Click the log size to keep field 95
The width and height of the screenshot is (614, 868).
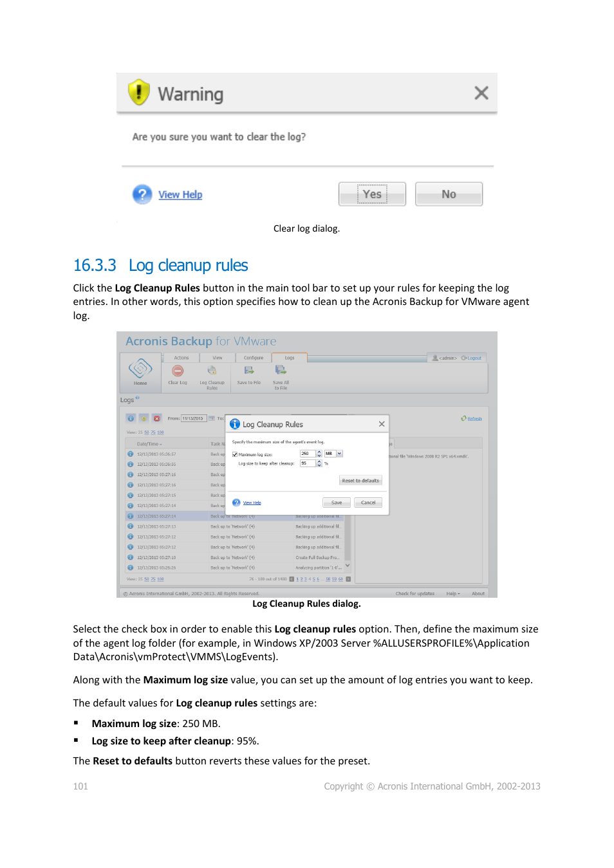(308, 463)
